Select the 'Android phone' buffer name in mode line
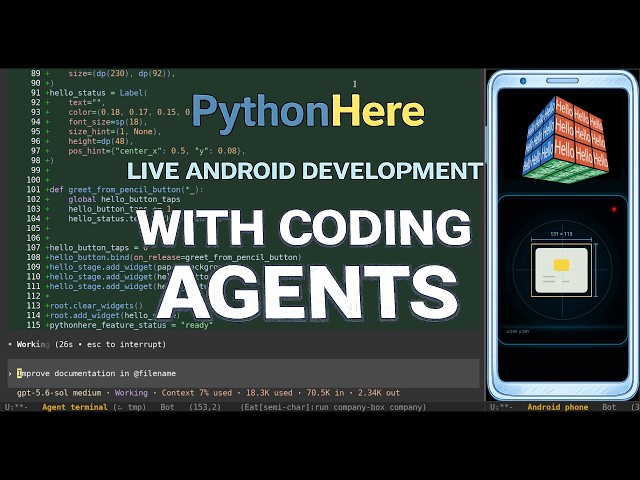This screenshot has width=640, height=480. pos(558,407)
